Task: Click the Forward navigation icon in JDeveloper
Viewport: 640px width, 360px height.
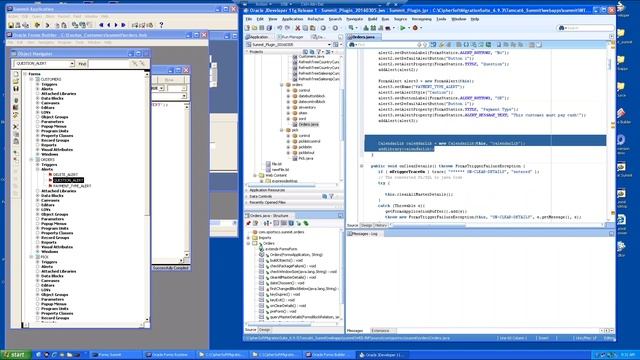Action: tap(336, 28)
